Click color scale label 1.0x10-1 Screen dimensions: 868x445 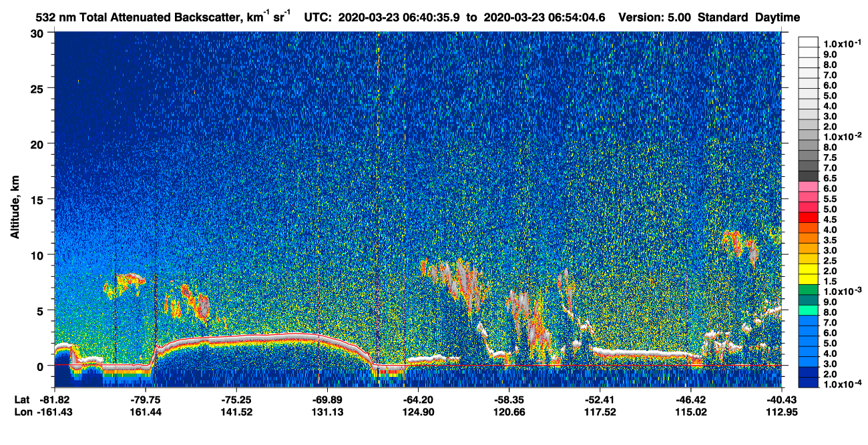[x=841, y=43]
